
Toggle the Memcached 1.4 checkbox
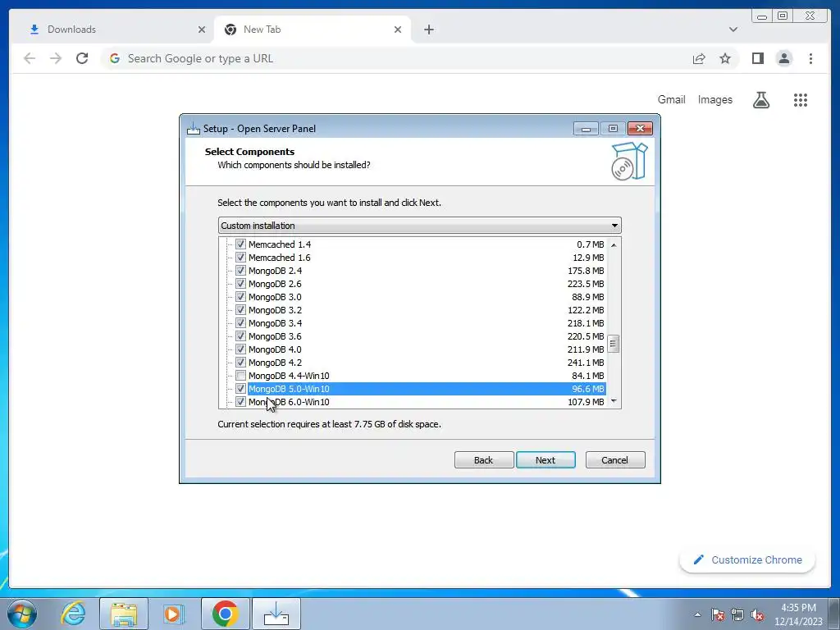pyautogui.click(x=240, y=244)
